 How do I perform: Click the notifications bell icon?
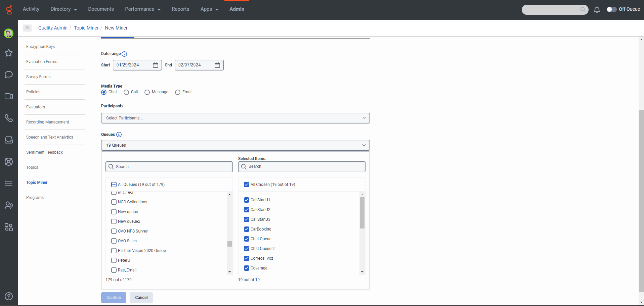pyautogui.click(x=597, y=10)
